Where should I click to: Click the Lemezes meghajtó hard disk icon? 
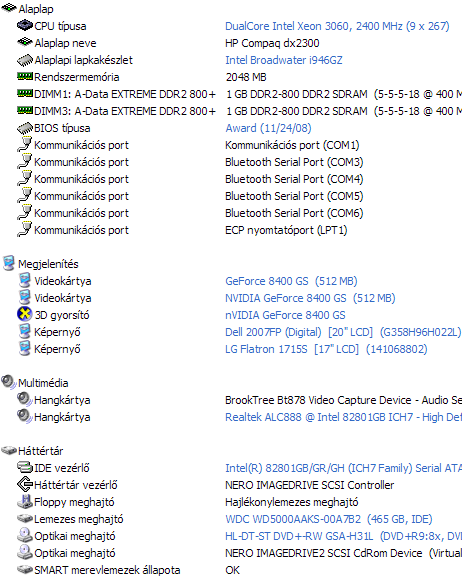pyautogui.click(x=25, y=518)
